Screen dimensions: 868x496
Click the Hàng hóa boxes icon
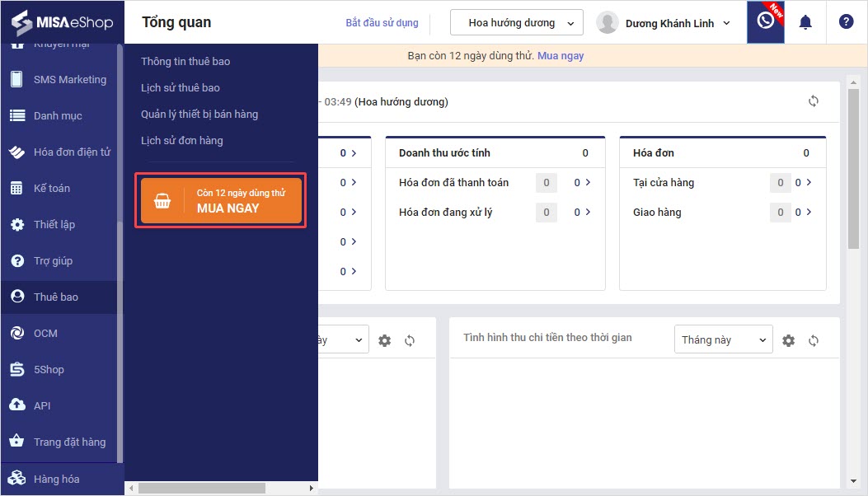click(x=17, y=478)
